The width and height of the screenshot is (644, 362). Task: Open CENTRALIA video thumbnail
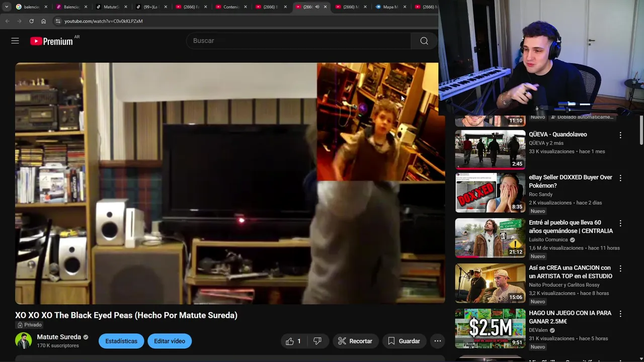[490, 238]
